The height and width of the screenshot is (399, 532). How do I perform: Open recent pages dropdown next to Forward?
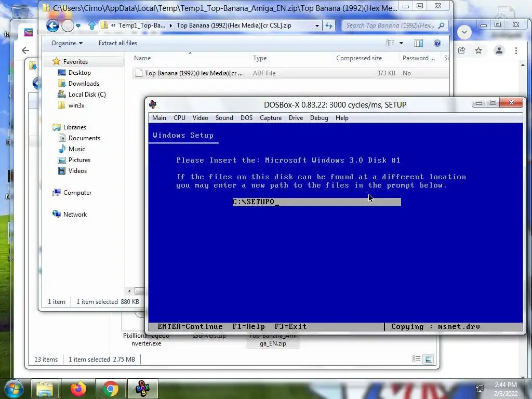78,25
